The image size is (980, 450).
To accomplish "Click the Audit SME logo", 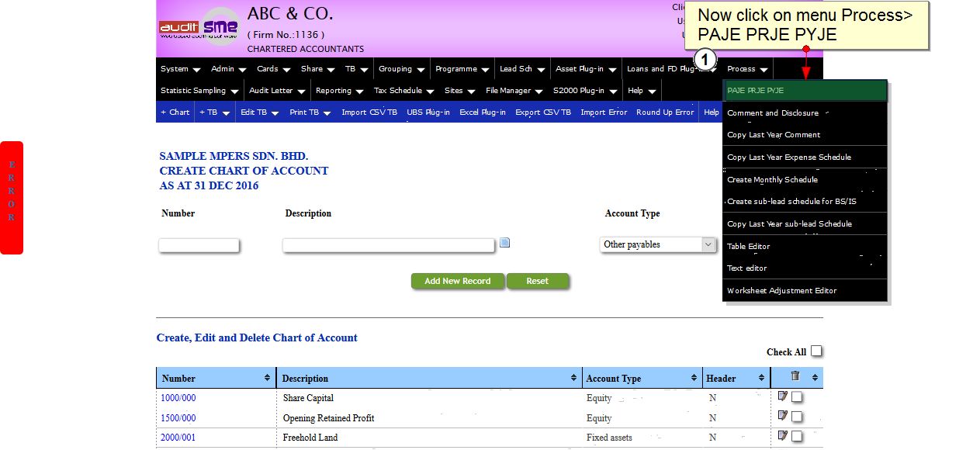I will click(x=199, y=28).
